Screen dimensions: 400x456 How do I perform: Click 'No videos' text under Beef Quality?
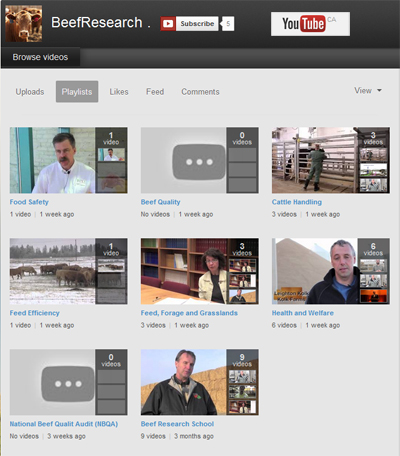tap(155, 214)
